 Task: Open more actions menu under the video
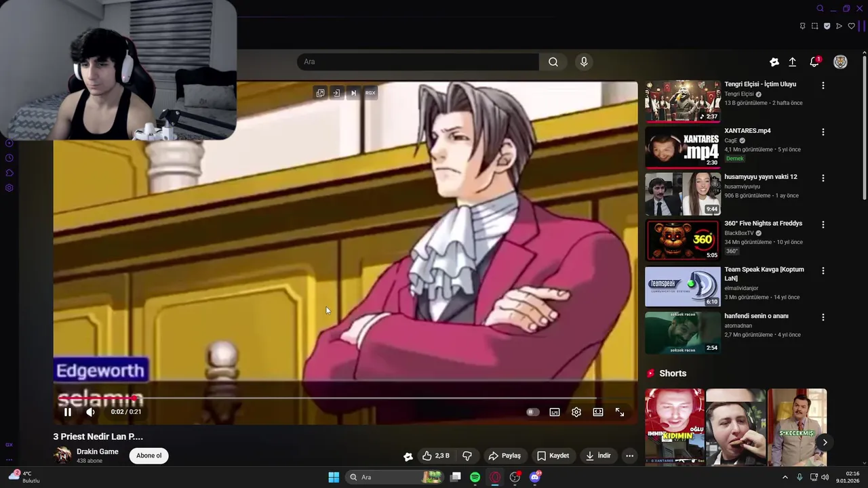point(629,455)
